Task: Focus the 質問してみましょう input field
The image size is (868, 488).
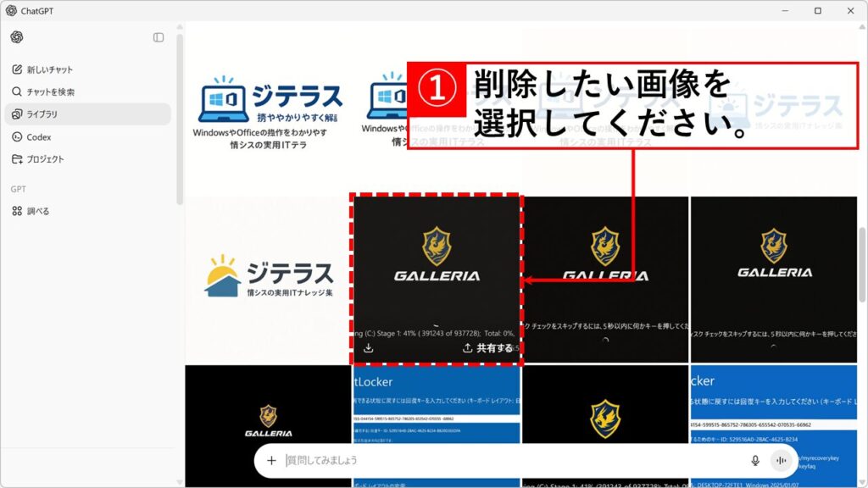Action: (509, 460)
